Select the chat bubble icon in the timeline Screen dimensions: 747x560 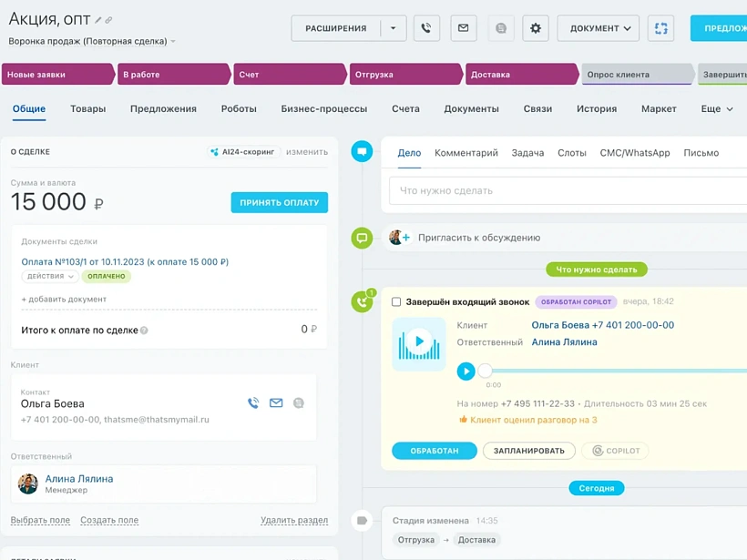[362, 150]
